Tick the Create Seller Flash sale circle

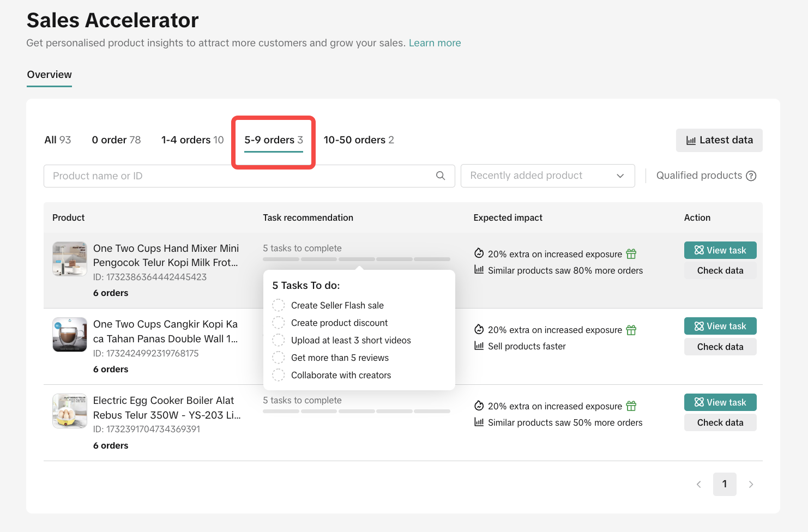278,305
